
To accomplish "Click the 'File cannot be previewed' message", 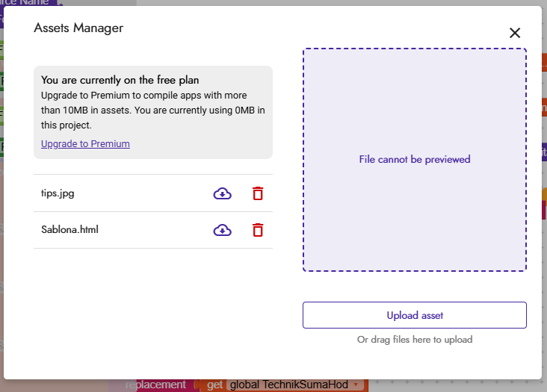I will pyautogui.click(x=415, y=159).
